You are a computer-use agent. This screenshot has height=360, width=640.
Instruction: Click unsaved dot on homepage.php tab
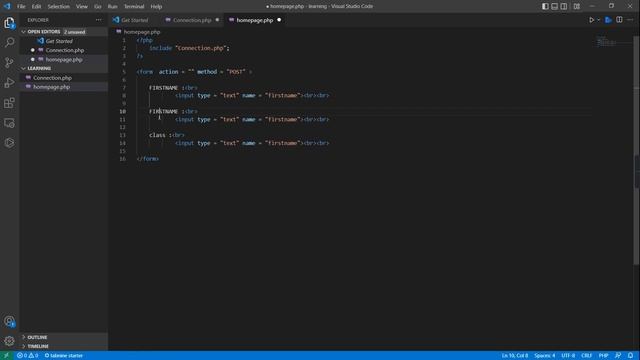(x=279, y=20)
